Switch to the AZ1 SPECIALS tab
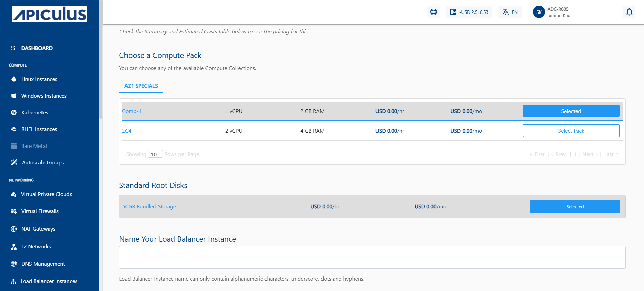This screenshot has width=644, height=291. tap(141, 86)
